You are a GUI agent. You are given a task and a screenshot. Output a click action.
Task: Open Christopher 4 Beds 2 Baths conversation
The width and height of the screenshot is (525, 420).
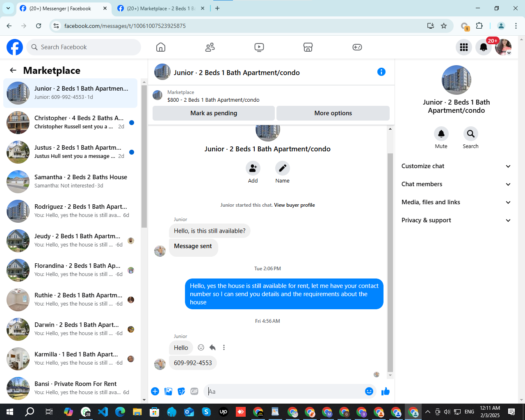(71, 122)
